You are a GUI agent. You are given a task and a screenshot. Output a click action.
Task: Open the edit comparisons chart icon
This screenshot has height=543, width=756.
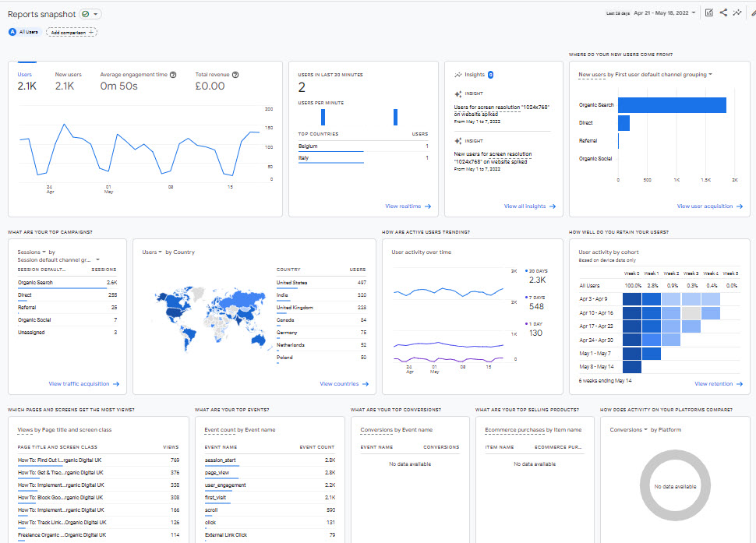pyautogui.click(x=708, y=12)
